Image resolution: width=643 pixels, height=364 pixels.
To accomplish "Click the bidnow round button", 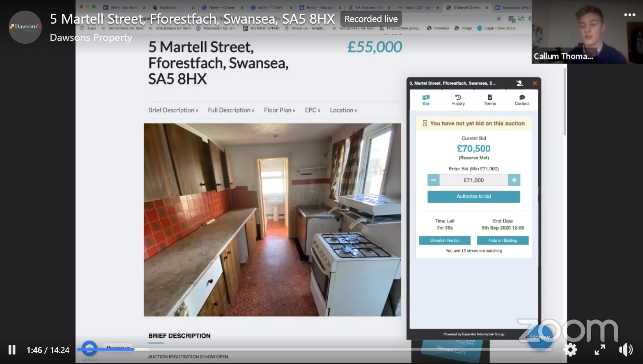I will point(540,337).
